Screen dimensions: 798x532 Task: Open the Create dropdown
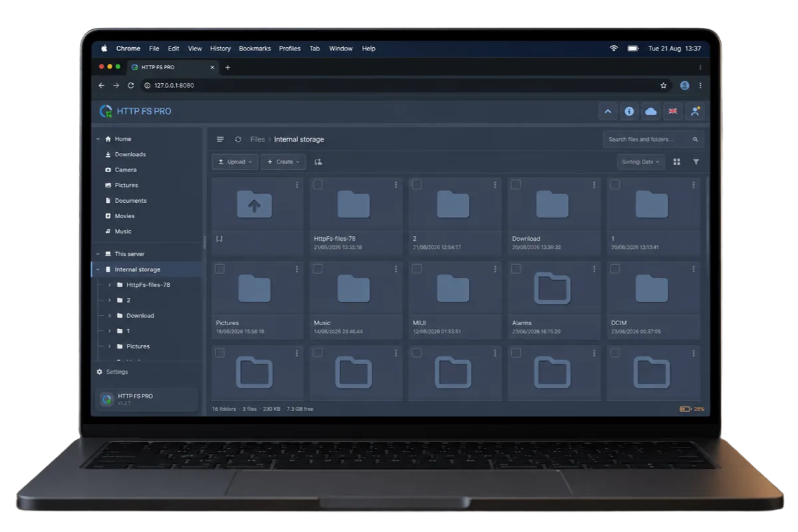[283, 162]
